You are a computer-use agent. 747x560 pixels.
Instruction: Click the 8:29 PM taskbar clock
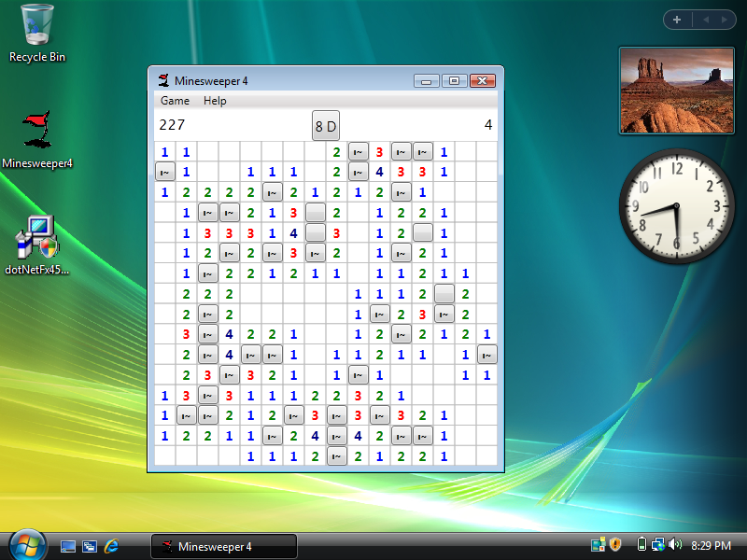pyautogui.click(x=712, y=545)
